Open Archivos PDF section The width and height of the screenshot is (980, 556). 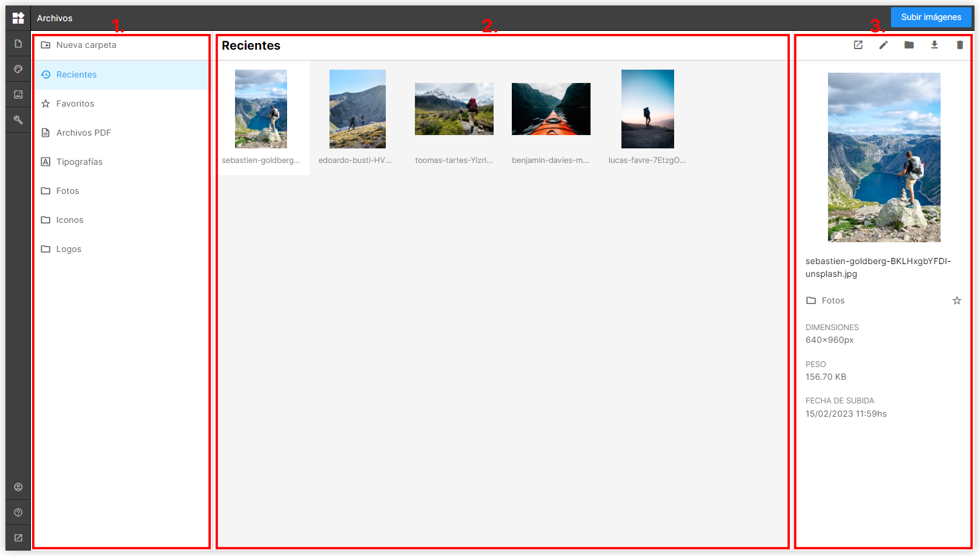(x=83, y=133)
